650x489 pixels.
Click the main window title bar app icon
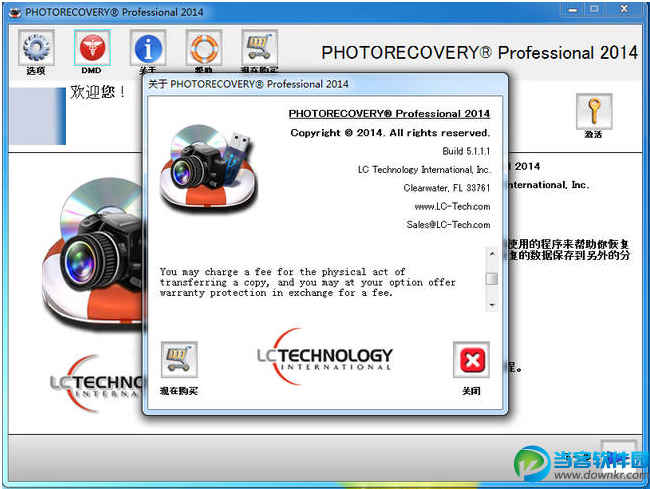15,12
